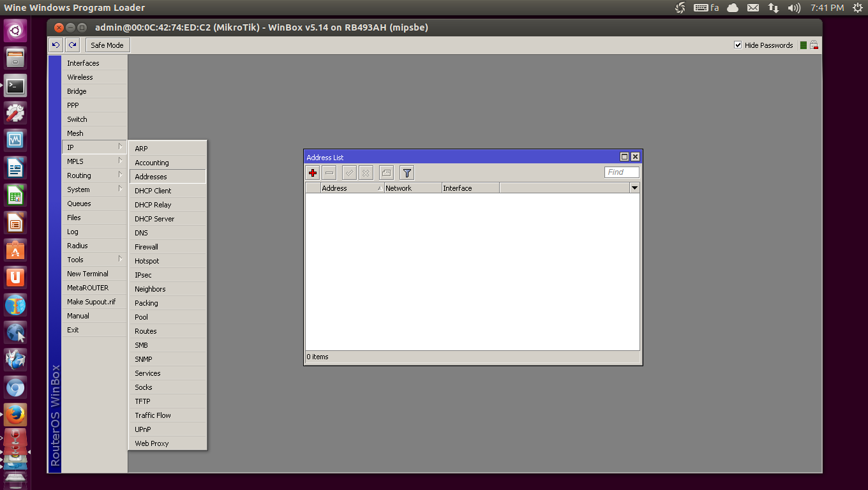Launch LibreOffice Writer from the dock
868x490 pixels.
tap(15, 168)
